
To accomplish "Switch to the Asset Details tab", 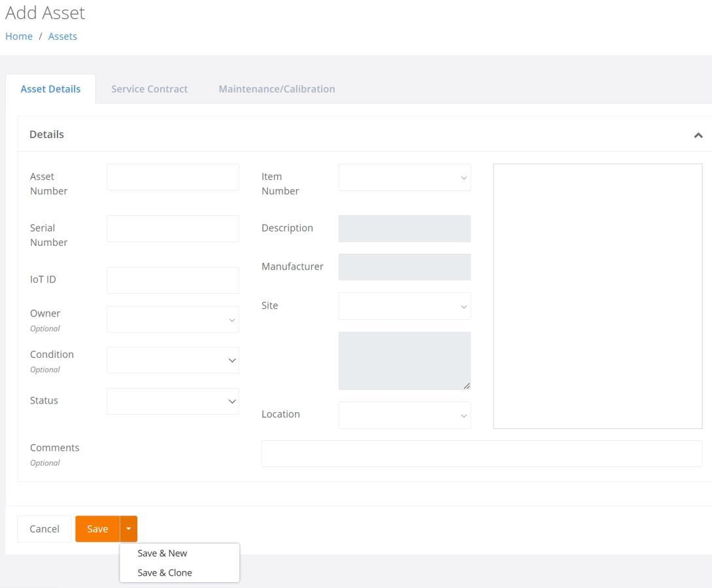I will click(50, 89).
